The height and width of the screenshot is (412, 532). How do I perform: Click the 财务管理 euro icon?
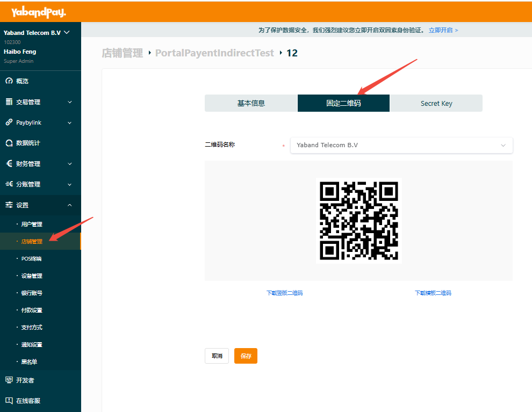pos(9,163)
